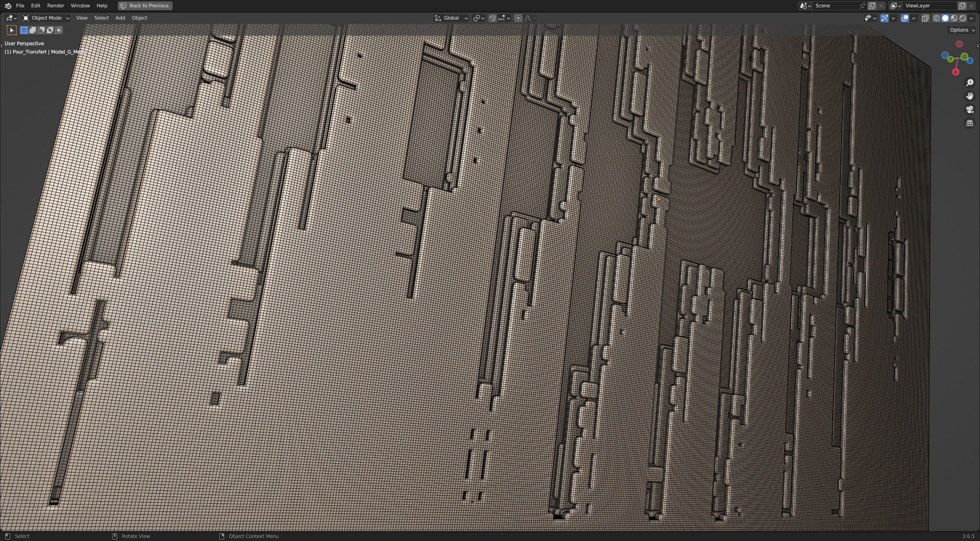Open object type visibility dropdown

click(x=870, y=18)
